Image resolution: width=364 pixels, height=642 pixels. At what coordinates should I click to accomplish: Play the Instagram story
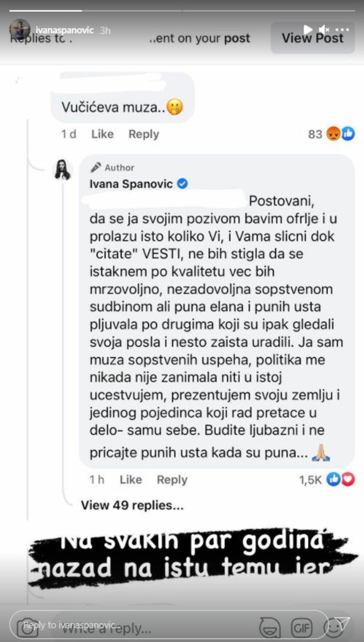308,29
